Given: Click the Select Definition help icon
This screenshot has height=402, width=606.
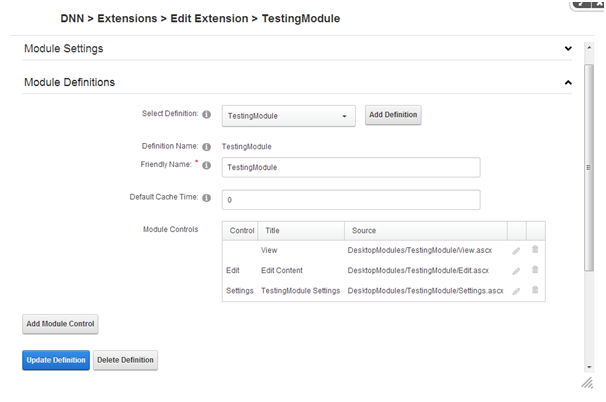Looking at the screenshot, I should click(x=206, y=115).
